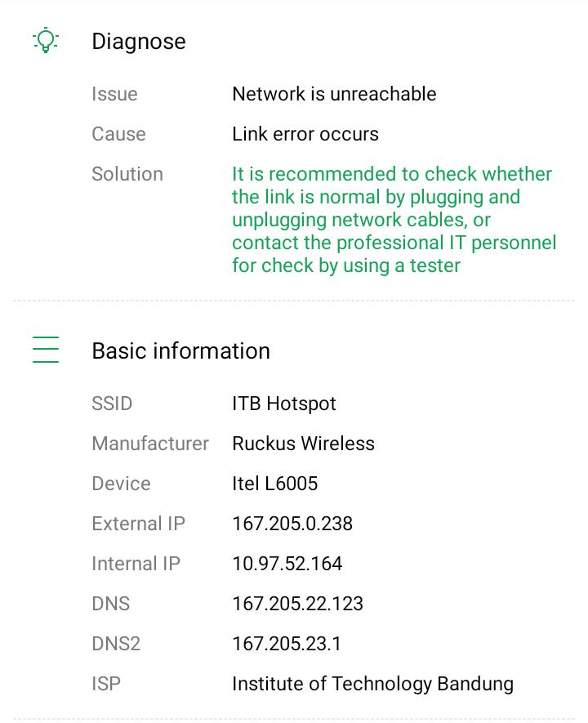Tap the DNS2 address 167.205.23.1

coord(287,644)
